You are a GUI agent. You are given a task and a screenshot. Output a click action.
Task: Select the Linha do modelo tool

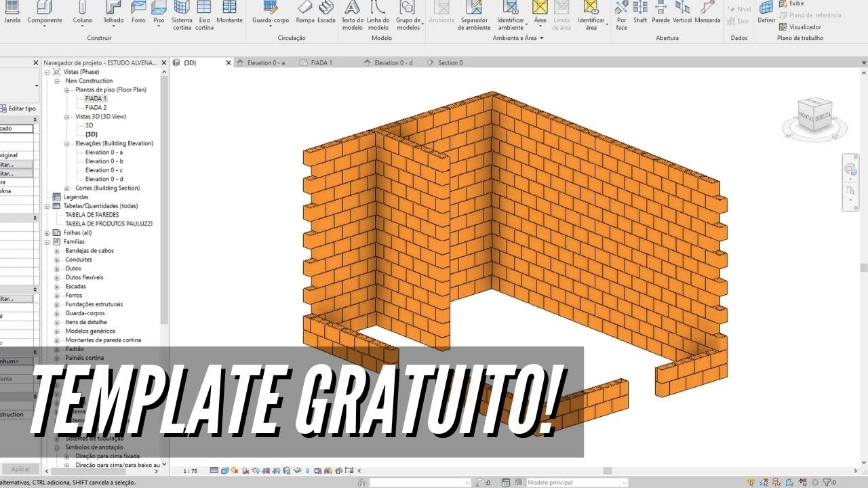(x=378, y=16)
